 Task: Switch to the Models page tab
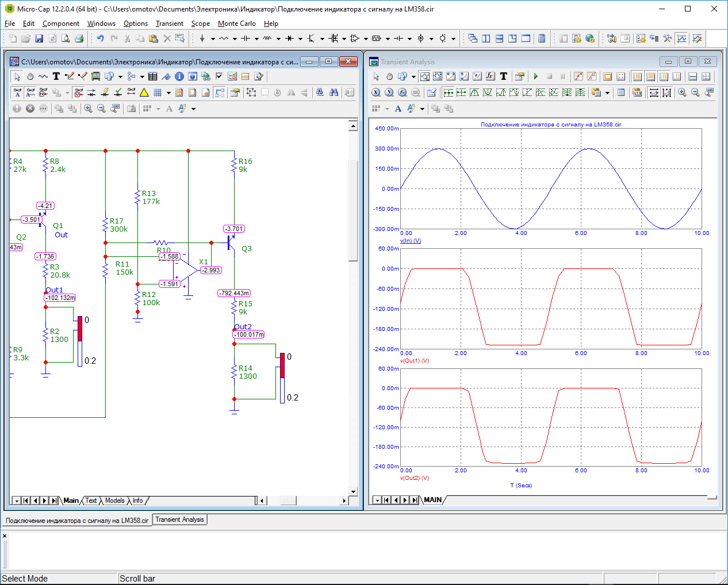[x=114, y=501]
